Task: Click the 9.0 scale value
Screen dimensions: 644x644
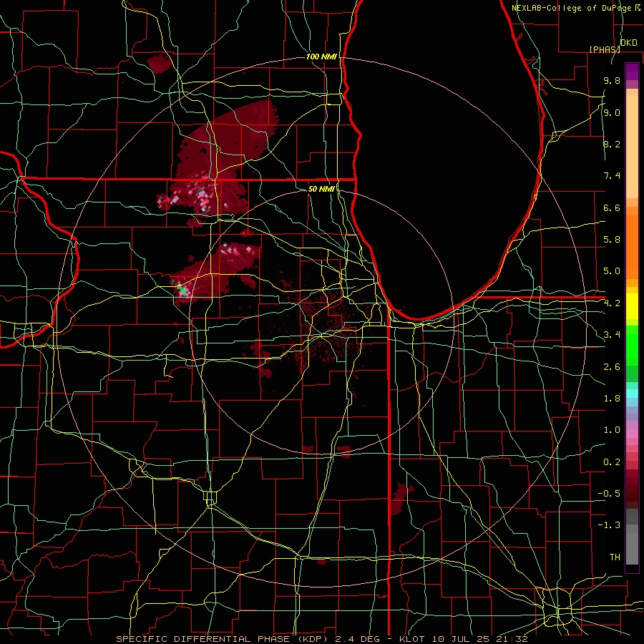Action: [x=612, y=112]
